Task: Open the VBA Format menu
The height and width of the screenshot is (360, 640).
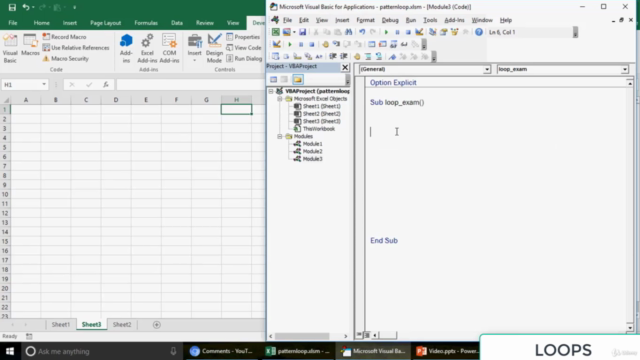Action: coord(365,20)
